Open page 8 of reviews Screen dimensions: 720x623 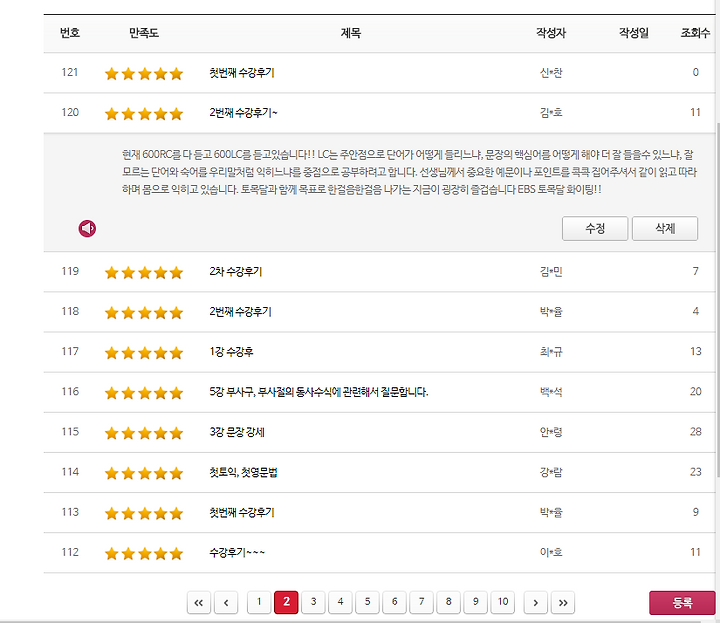pos(449,602)
